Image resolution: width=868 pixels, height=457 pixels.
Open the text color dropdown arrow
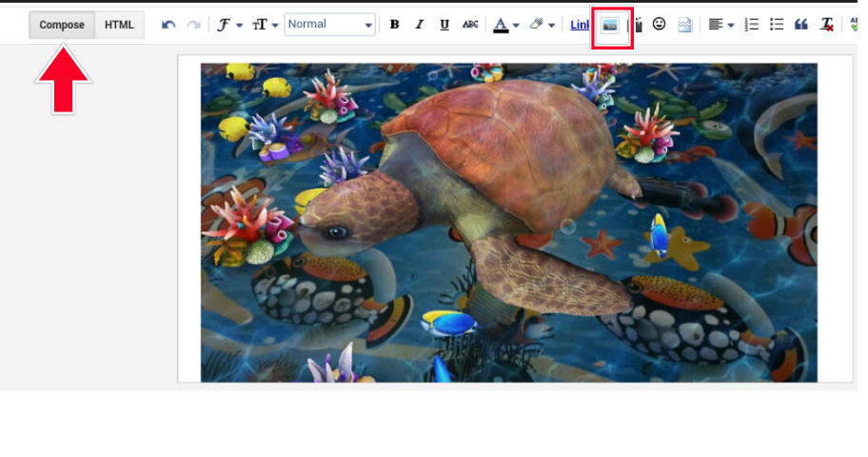(516, 26)
